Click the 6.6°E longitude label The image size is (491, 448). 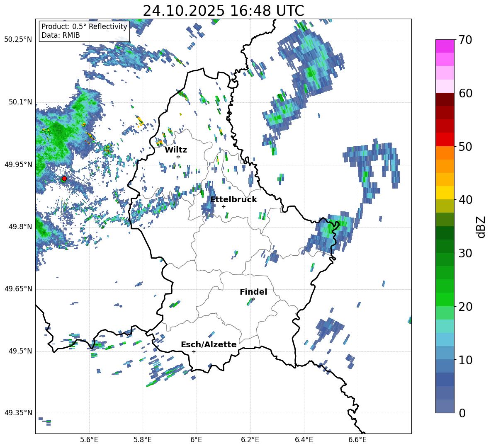tap(357, 440)
